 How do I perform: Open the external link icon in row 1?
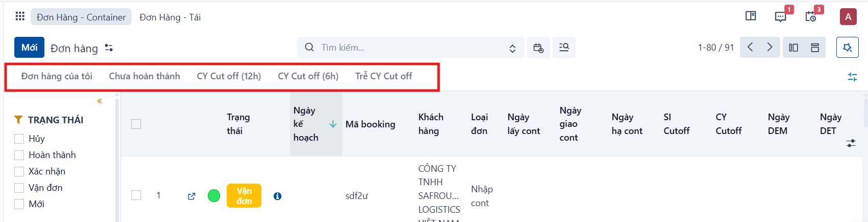tap(191, 196)
